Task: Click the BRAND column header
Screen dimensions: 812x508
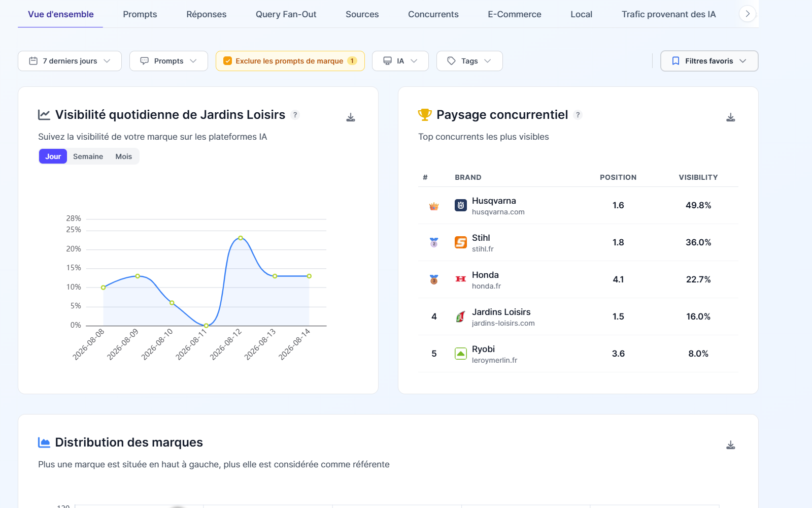Action: click(x=468, y=177)
